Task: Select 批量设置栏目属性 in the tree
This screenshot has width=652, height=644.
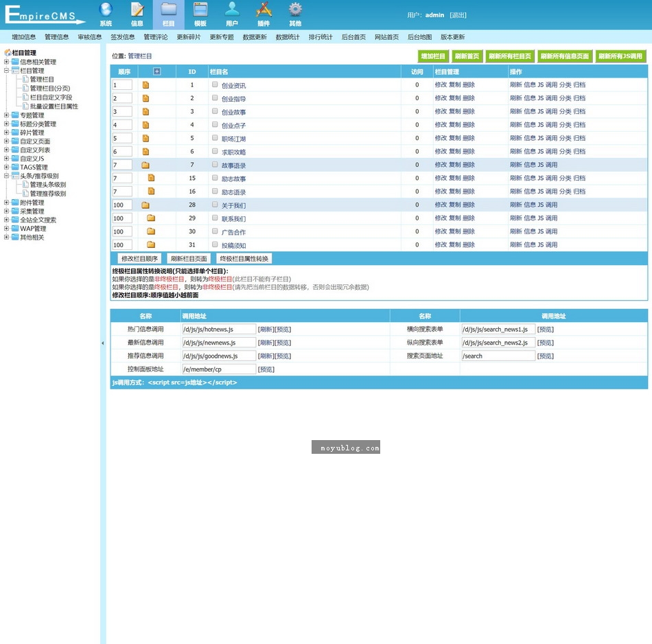Action: coord(54,106)
